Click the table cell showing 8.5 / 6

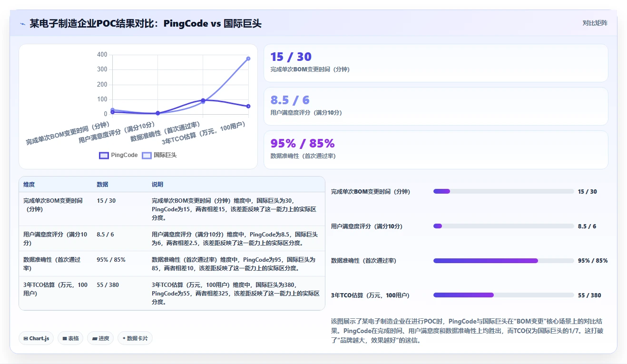click(105, 235)
